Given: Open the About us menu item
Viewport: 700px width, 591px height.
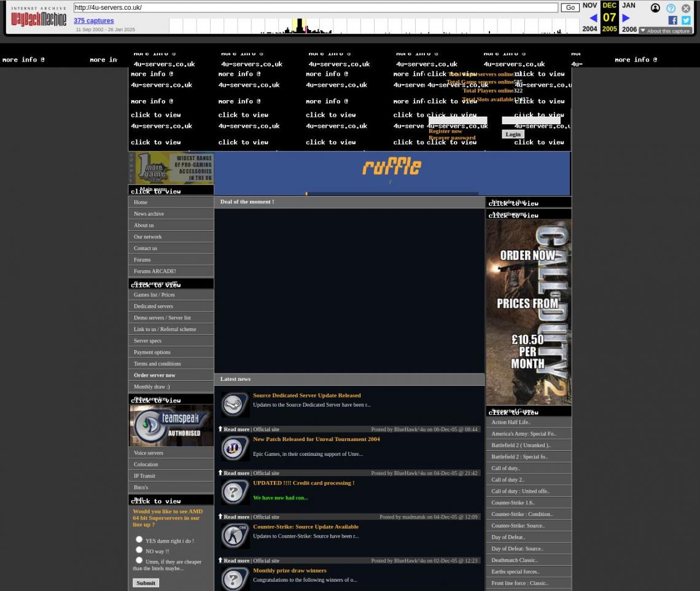Looking at the screenshot, I should pyautogui.click(x=171, y=225).
